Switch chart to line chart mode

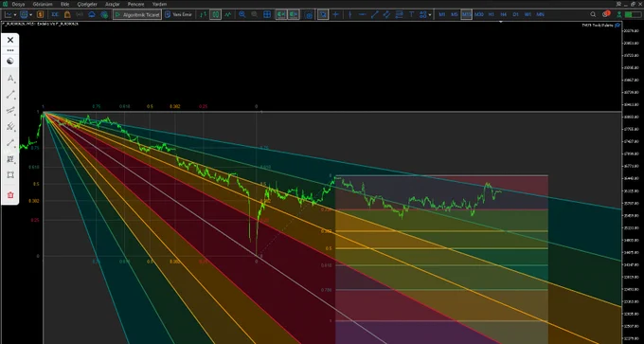(x=228, y=14)
